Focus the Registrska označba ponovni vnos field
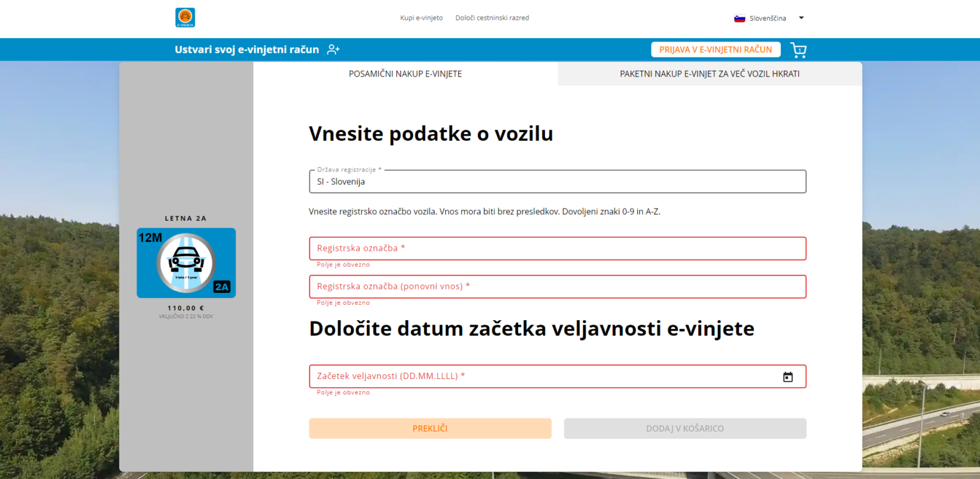This screenshot has width=980, height=479. coord(557,287)
